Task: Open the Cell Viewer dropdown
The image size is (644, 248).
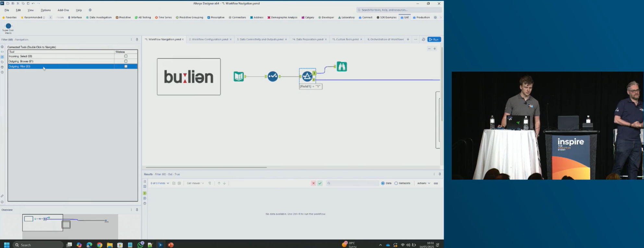Action: (x=195, y=183)
